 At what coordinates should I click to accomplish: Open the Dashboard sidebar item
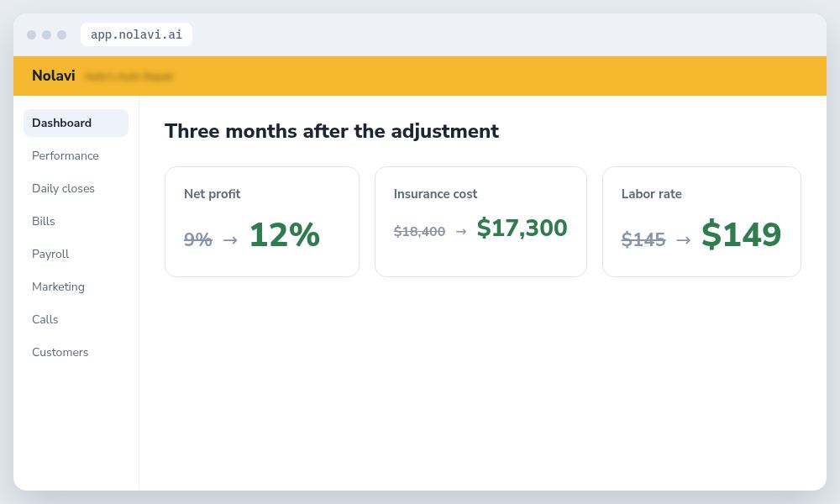[76, 123]
